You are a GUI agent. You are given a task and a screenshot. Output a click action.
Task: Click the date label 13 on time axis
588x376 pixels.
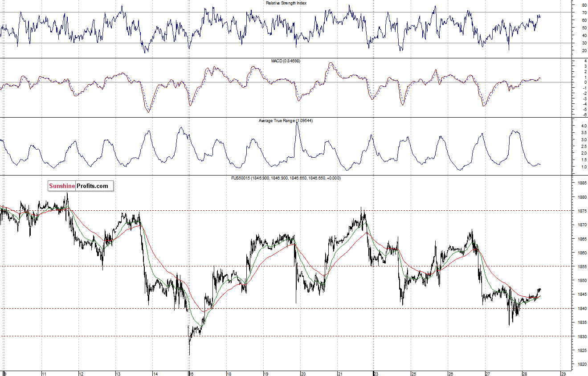[x=118, y=373]
